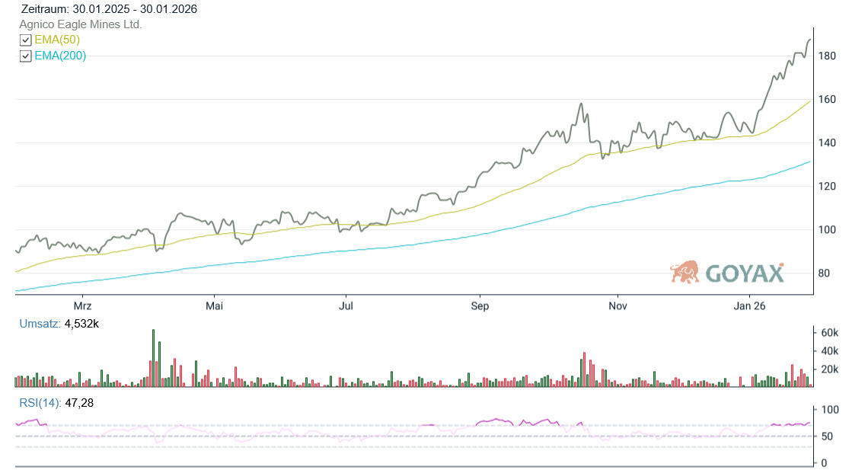868x470 pixels.
Task: Click the GOYAX bull logo icon
Action: (x=685, y=272)
